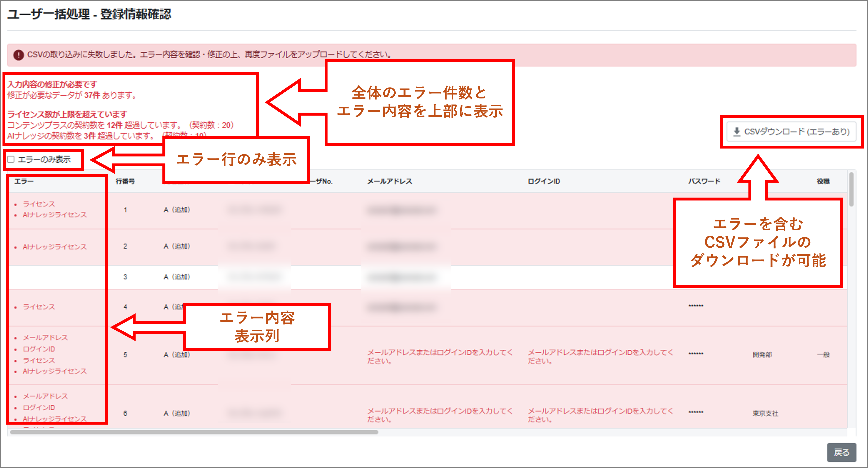Click the 行番号 column header

pos(125,181)
